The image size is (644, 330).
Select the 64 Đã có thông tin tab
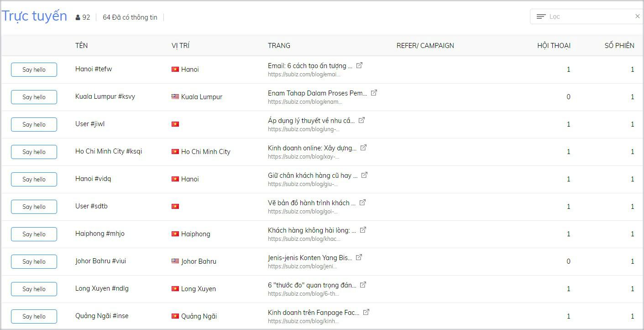coord(130,17)
